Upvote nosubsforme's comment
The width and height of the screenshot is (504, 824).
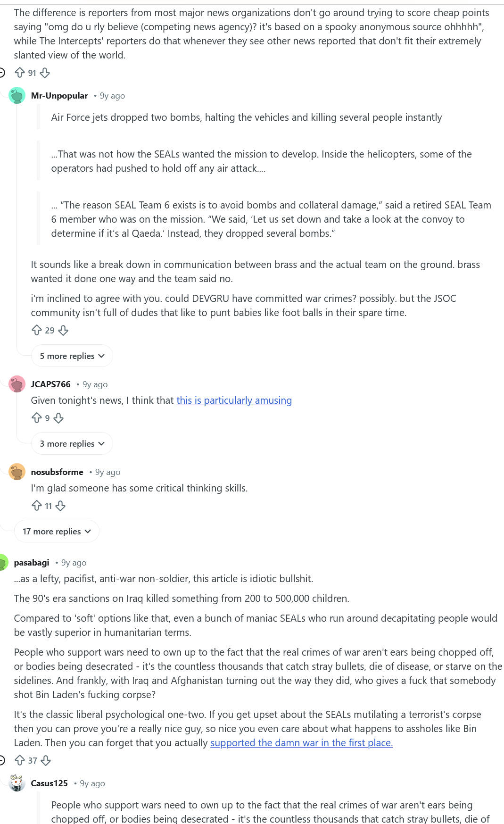click(37, 506)
